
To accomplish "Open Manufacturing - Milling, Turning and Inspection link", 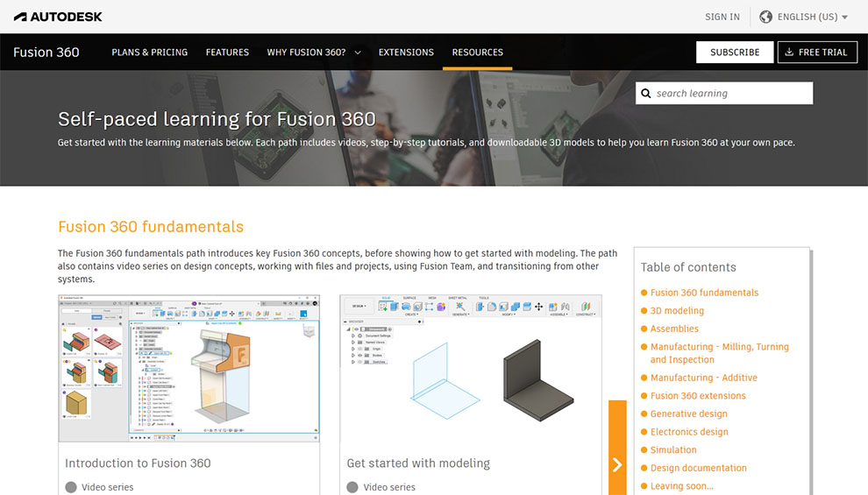I will click(x=719, y=353).
